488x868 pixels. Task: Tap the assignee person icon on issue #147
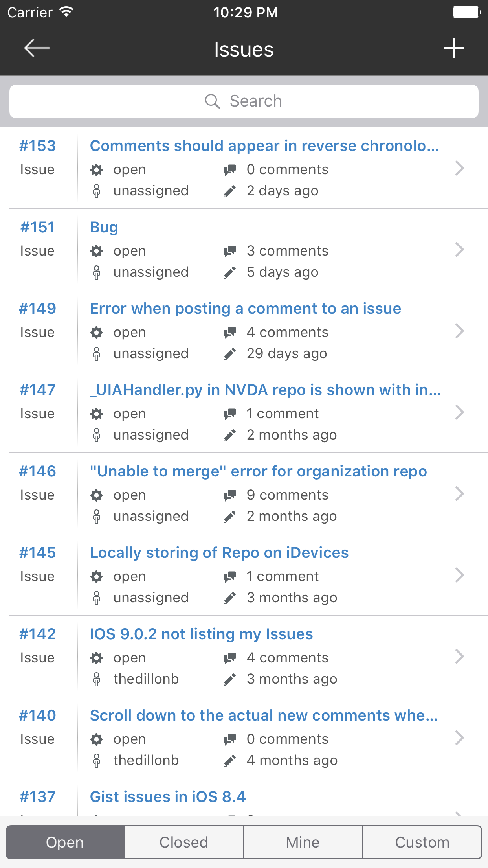click(97, 434)
